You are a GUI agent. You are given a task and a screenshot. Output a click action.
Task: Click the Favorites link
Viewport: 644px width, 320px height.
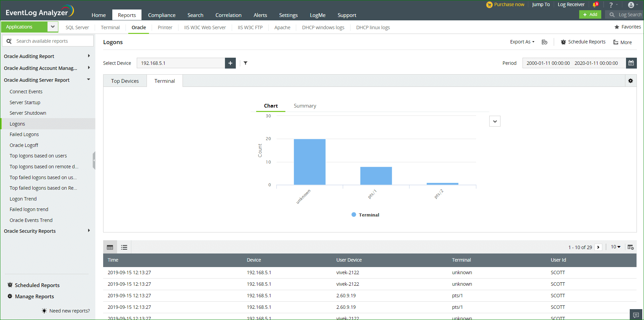click(x=631, y=27)
